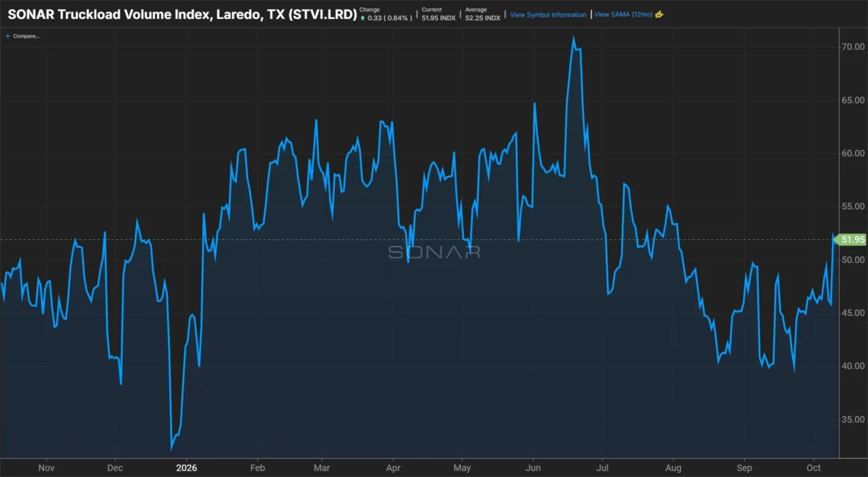
Task: Click the 70.00 label on the price axis
Action: click(852, 47)
